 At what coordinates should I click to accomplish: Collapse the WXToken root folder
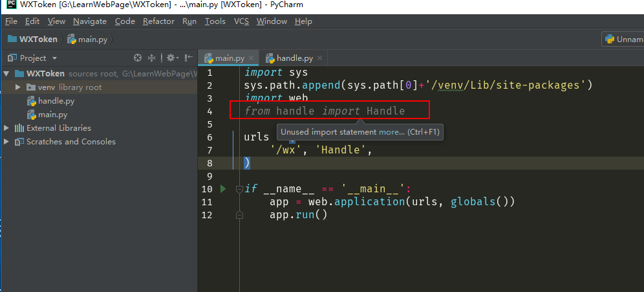coord(6,74)
